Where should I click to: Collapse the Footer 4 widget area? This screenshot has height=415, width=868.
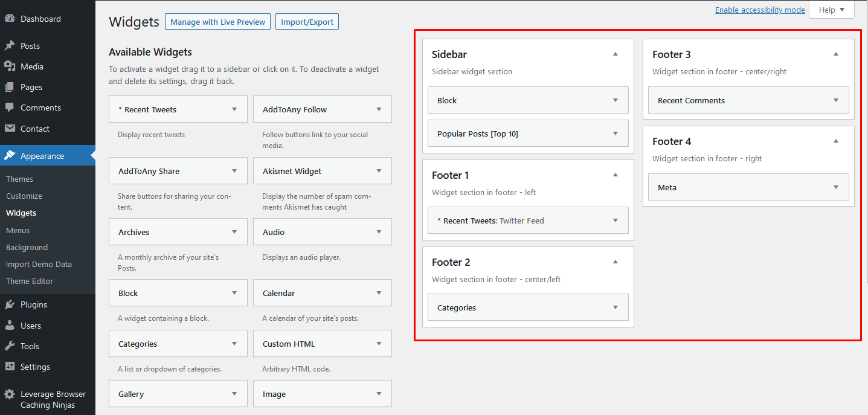coord(836,141)
